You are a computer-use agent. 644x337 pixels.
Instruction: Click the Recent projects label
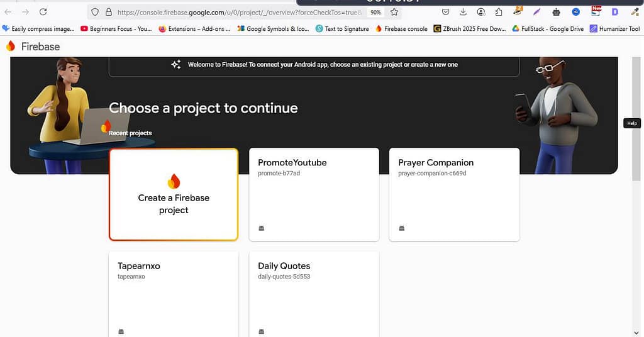coord(130,133)
